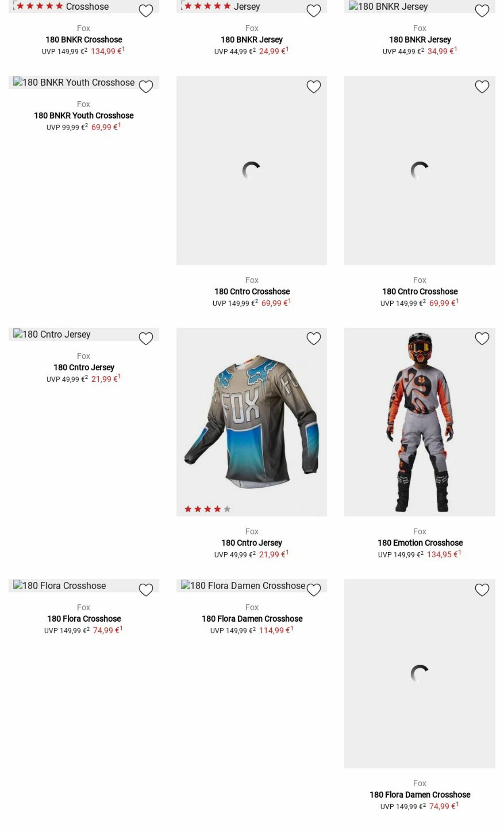Click star rating on Fox jersey photo
Viewport: 504px width, 831px height.
click(x=207, y=509)
